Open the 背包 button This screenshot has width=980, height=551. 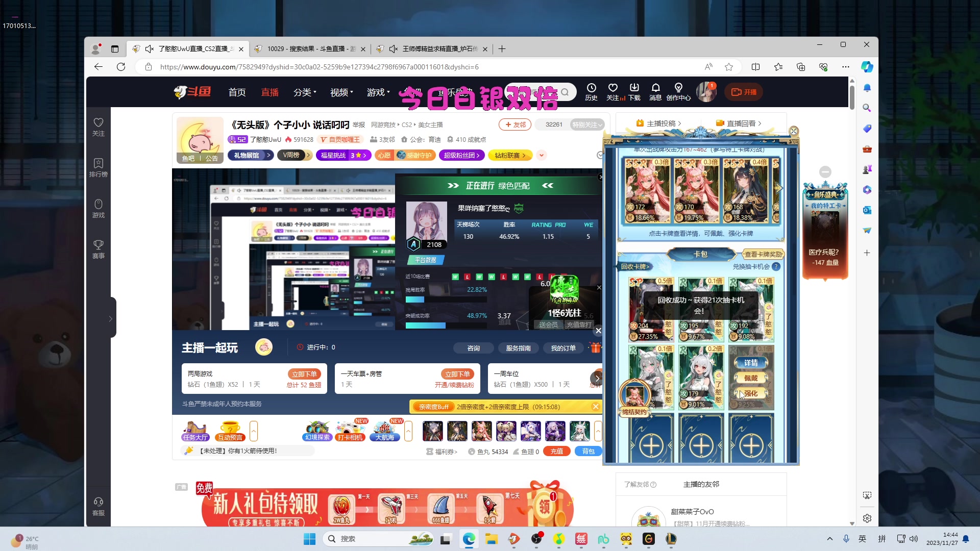pyautogui.click(x=589, y=452)
